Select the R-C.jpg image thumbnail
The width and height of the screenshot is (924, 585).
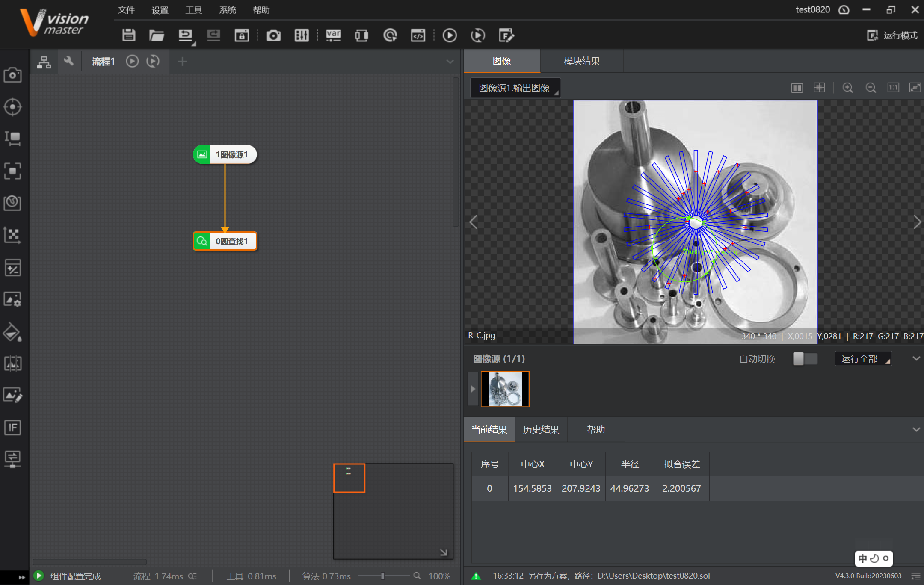click(x=505, y=389)
